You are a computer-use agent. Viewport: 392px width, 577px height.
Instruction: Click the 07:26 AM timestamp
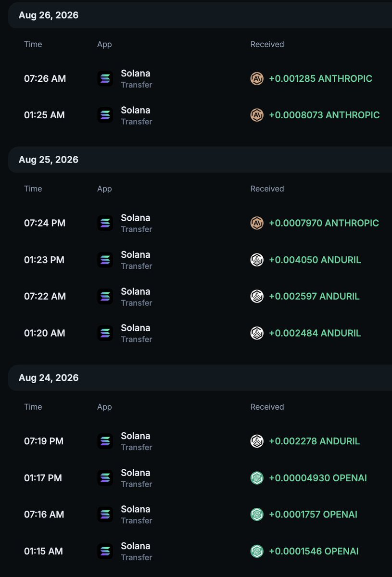tap(45, 78)
